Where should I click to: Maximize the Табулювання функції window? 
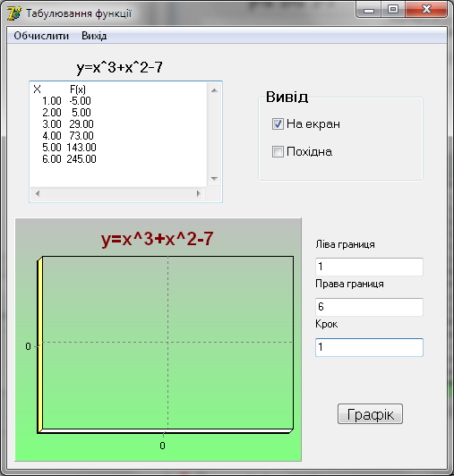click(392, 10)
